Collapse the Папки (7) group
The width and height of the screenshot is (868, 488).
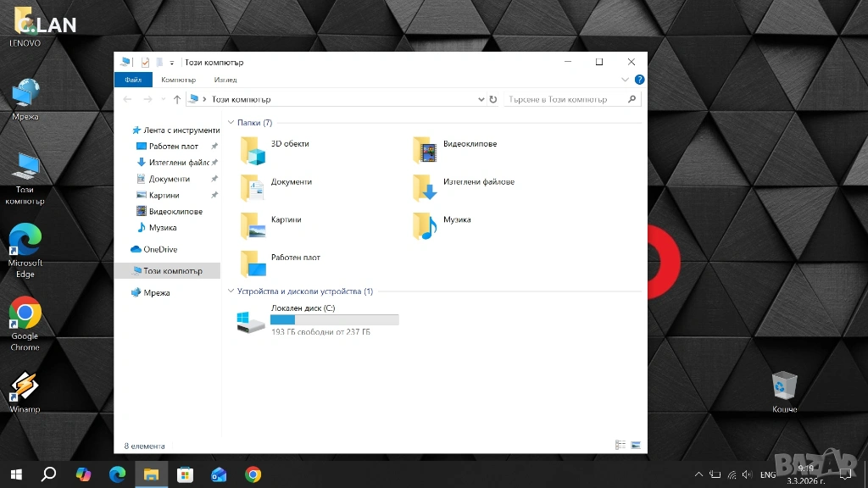(231, 123)
